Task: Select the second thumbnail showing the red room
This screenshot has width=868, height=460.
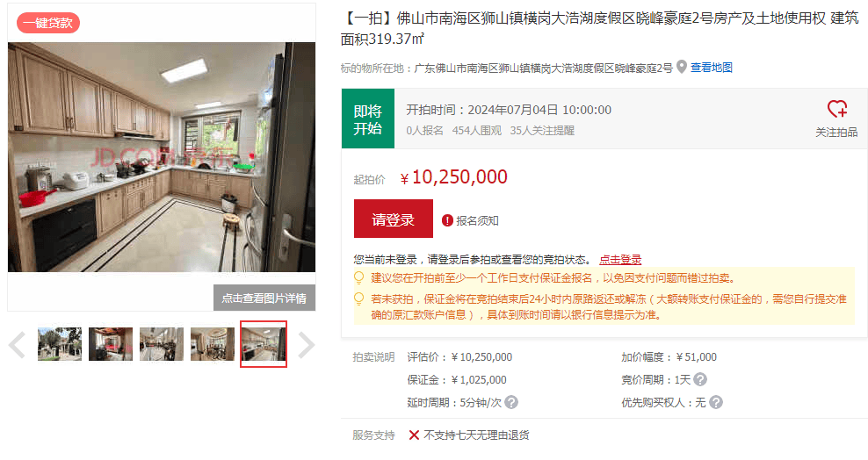Action: click(111, 344)
